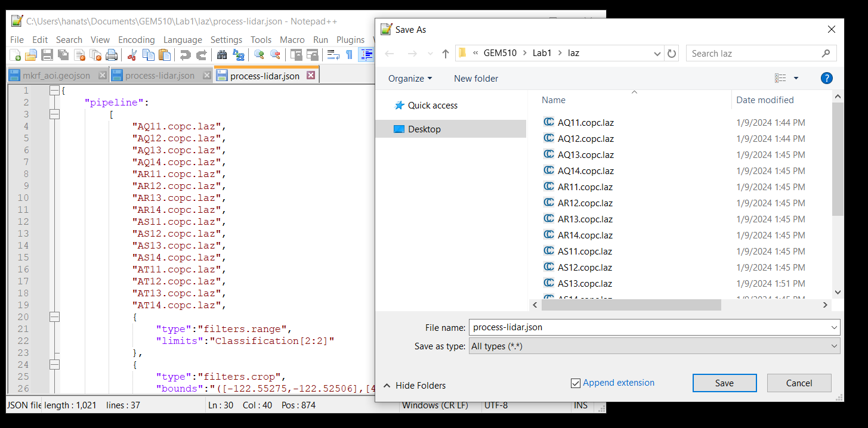The width and height of the screenshot is (868, 428).
Task: Collapse the fold marker on line 1
Action: [54, 91]
